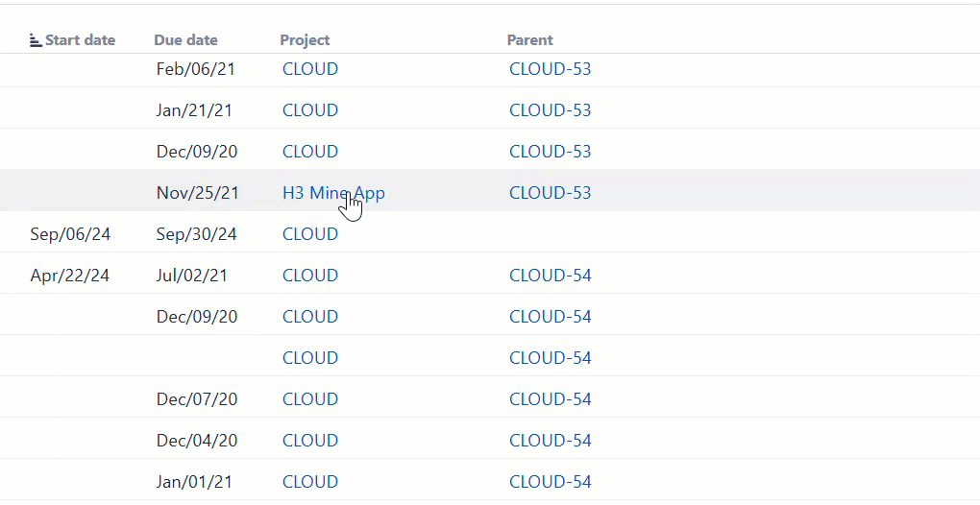Click the Project column header
The width and height of the screenshot is (980, 505).
(x=305, y=40)
